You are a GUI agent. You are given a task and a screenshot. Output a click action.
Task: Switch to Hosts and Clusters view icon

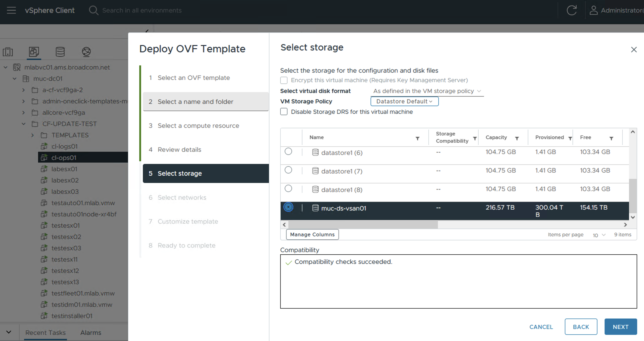8,52
